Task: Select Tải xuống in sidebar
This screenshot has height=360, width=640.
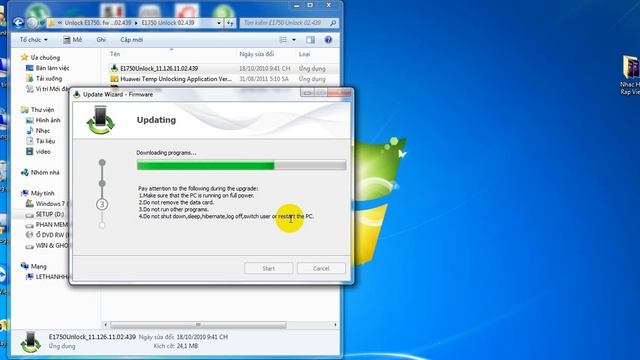Action: pyautogui.click(x=44, y=78)
